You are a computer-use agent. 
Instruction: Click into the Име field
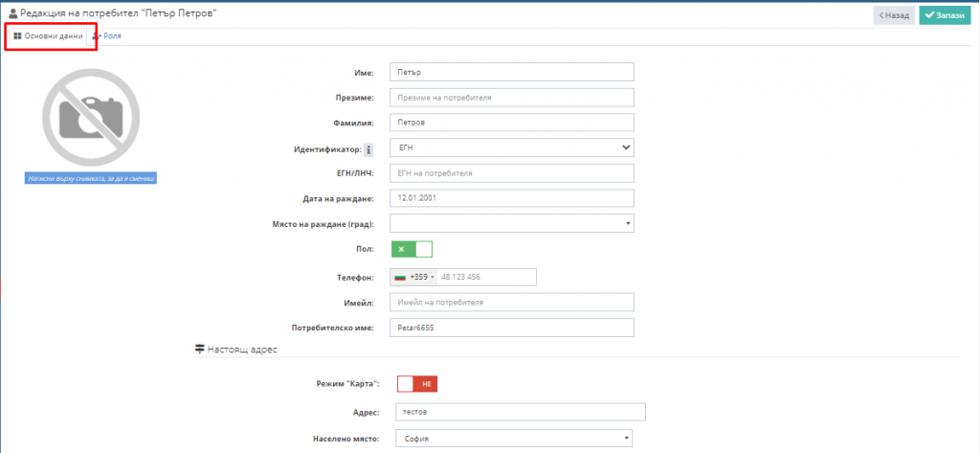click(512, 72)
